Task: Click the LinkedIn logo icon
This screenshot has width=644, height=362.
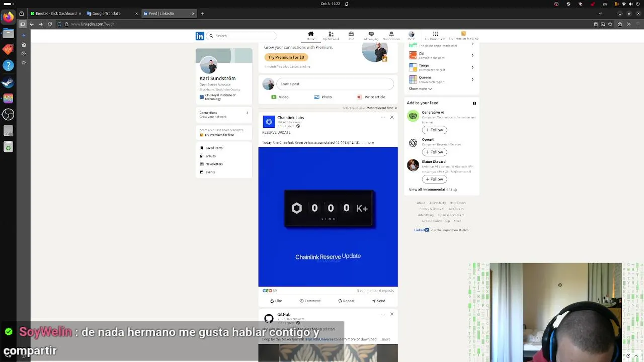Action: [x=200, y=36]
